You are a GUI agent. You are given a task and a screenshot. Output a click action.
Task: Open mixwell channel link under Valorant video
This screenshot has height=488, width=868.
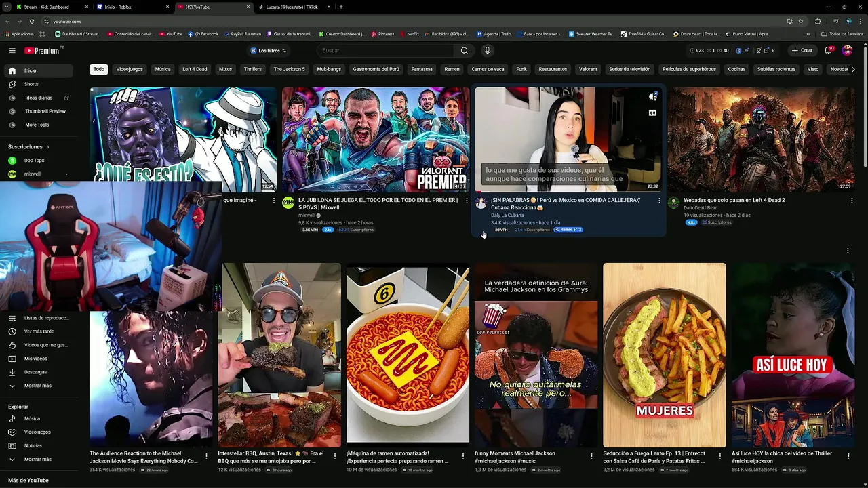coord(307,216)
